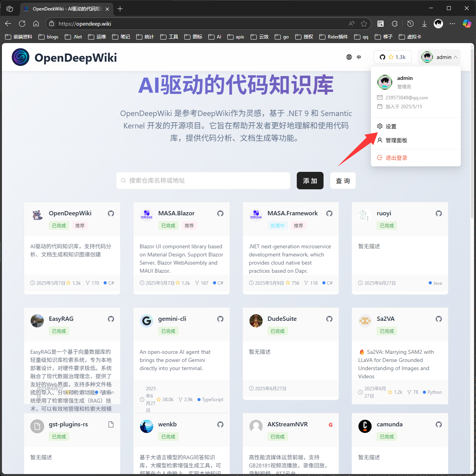Click the 38.0k star count on gemini-cli
The image size is (476, 476).
click(x=165, y=399)
